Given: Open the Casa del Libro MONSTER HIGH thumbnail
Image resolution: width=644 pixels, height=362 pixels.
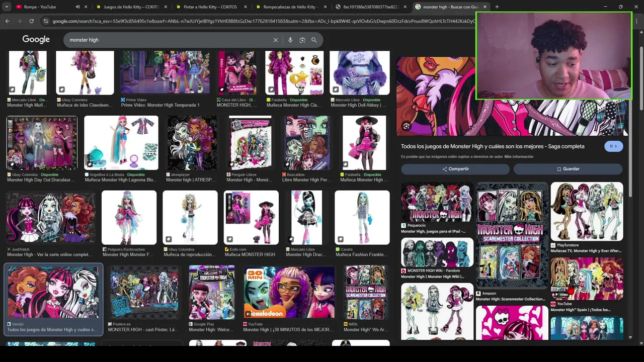Looking at the screenshot, I should [x=237, y=73].
